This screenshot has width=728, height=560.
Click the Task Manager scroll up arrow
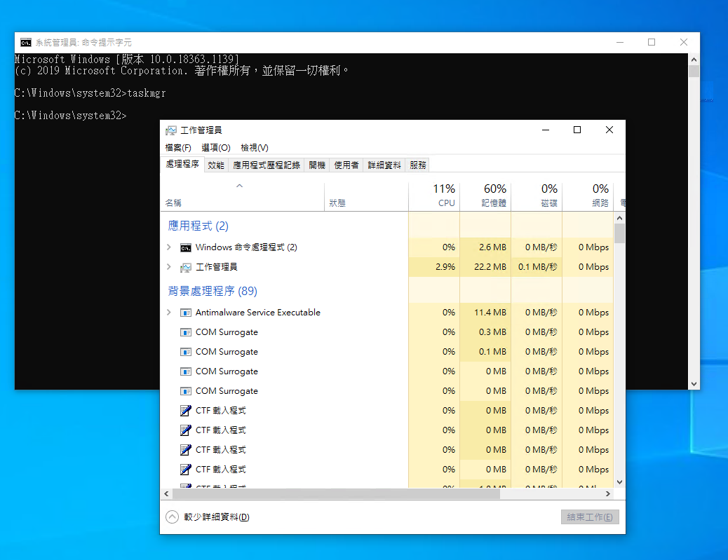[619, 218]
